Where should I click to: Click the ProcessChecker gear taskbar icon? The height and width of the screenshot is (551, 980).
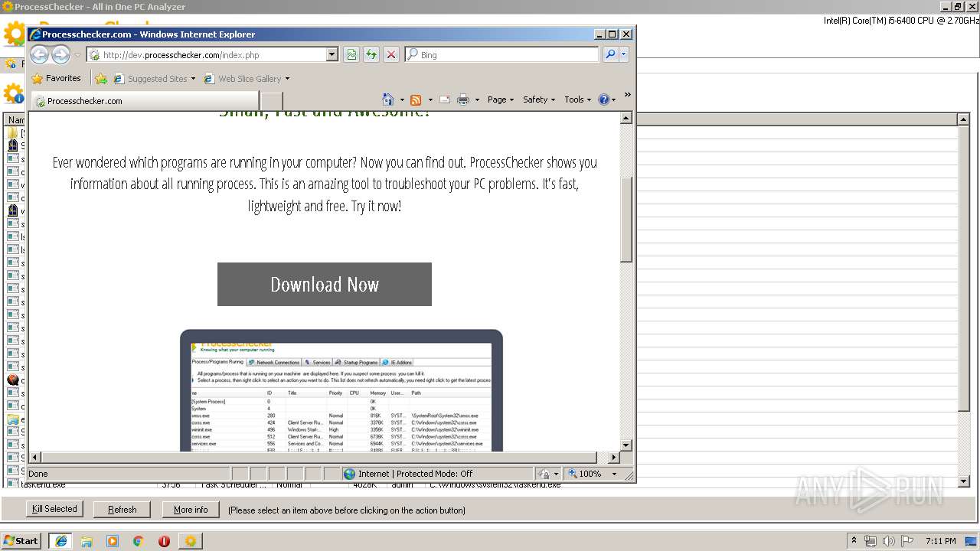coord(190,540)
